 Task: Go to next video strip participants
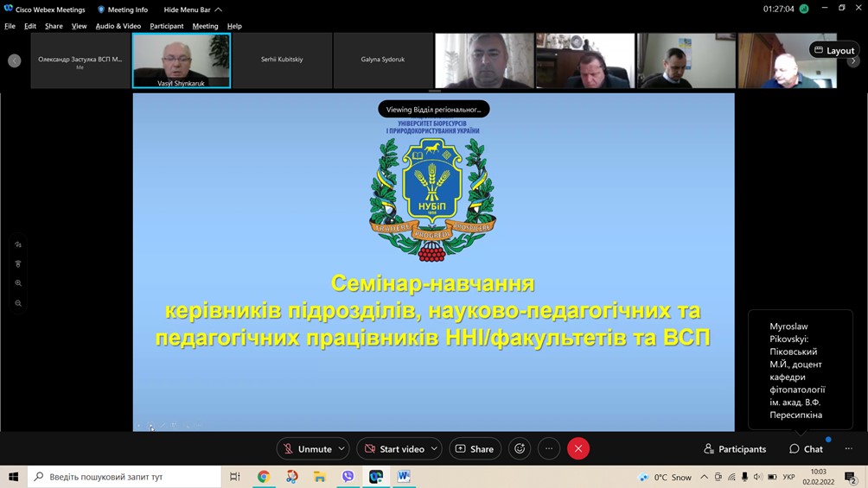(853, 60)
